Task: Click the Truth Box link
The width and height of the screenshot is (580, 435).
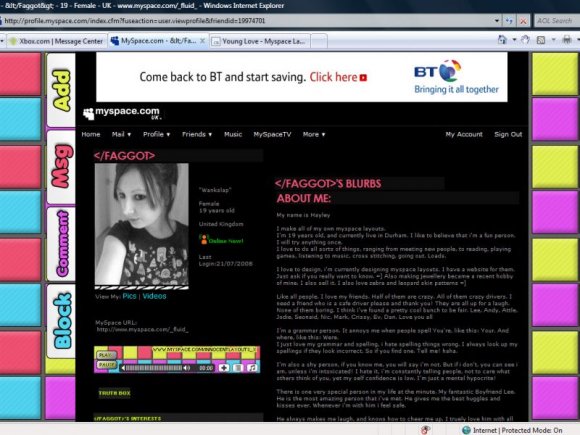Action: point(114,393)
